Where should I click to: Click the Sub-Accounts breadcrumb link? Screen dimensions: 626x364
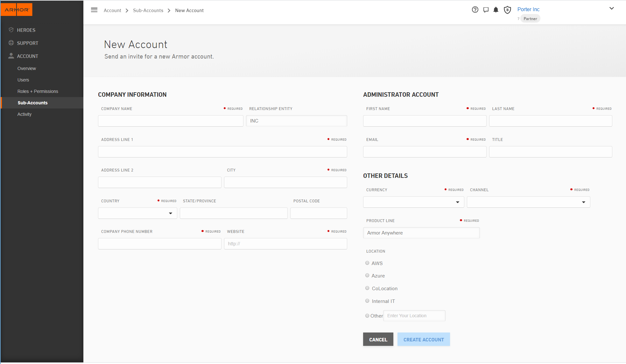click(148, 10)
